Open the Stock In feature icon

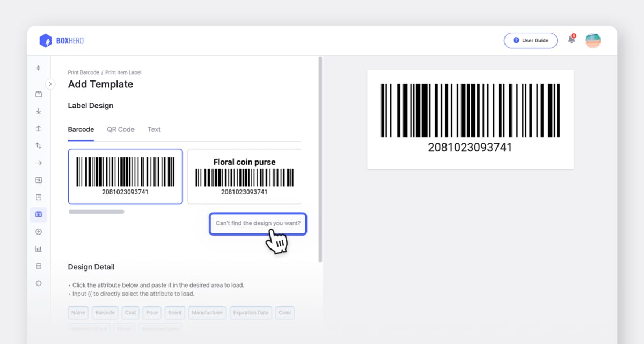[x=38, y=111]
